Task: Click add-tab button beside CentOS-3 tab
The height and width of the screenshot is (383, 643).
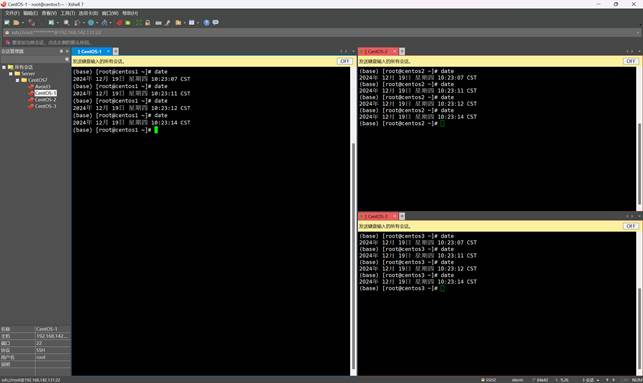Action: (402, 216)
